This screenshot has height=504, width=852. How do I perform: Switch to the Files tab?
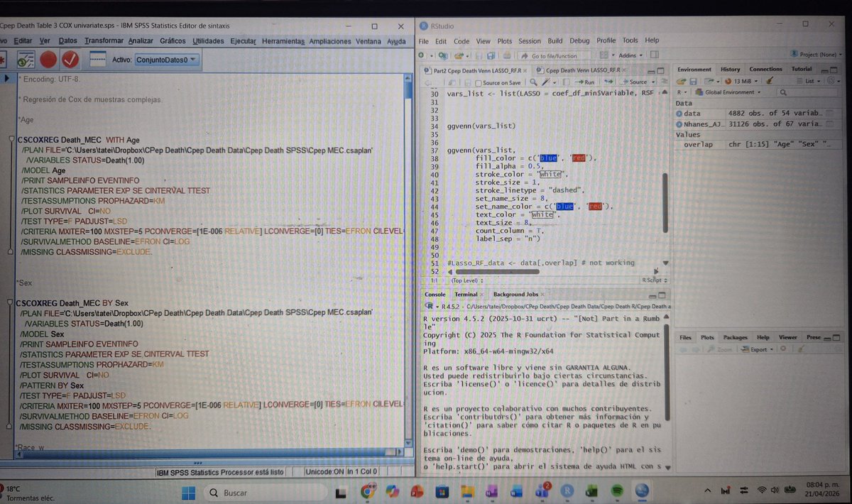[686, 337]
